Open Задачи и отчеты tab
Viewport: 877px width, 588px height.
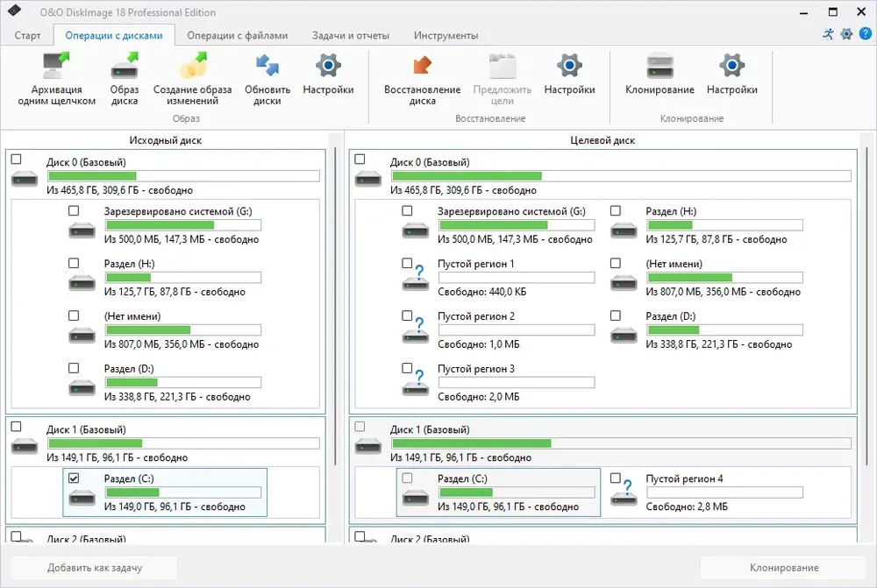pos(351,35)
